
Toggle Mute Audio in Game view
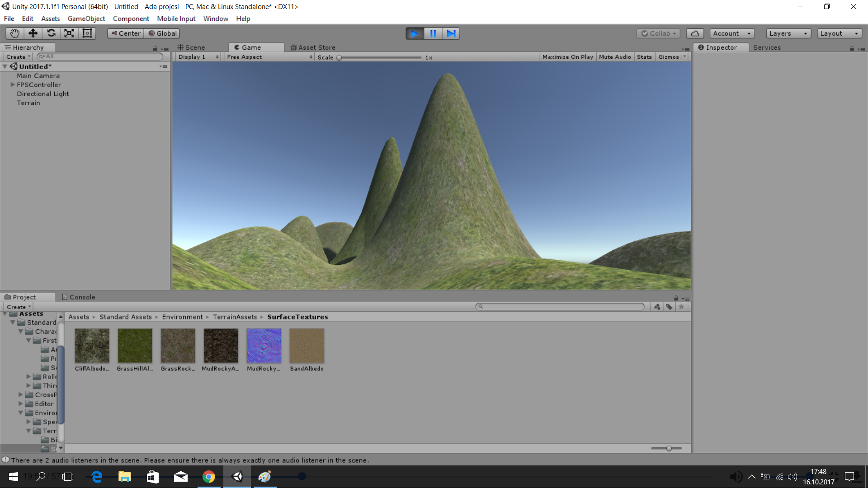614,57
